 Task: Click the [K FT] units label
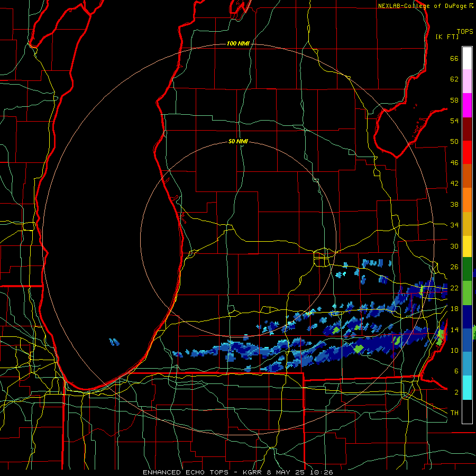click(x=447, y=36)
